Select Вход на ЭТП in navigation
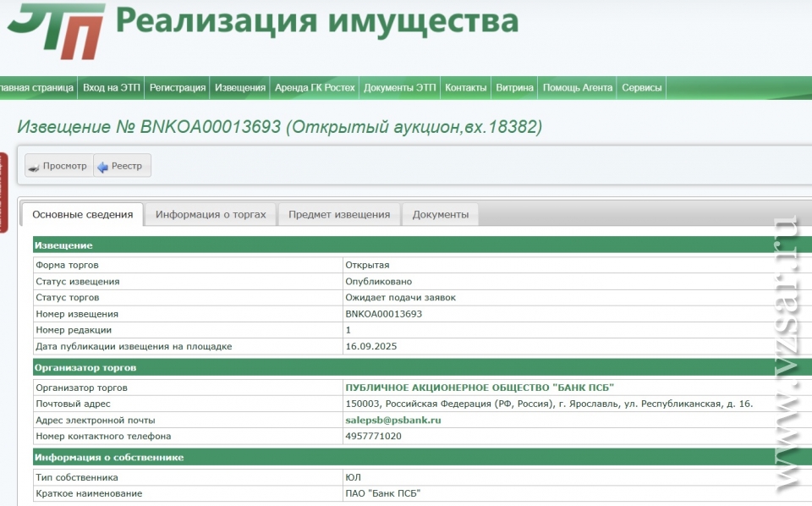812x506 pixels. (112, 88)
